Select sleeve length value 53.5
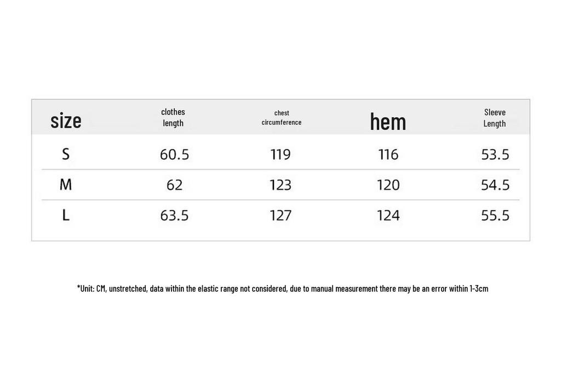Image resolution: width=561 pixels, height=392 pixels. [495, 154]
